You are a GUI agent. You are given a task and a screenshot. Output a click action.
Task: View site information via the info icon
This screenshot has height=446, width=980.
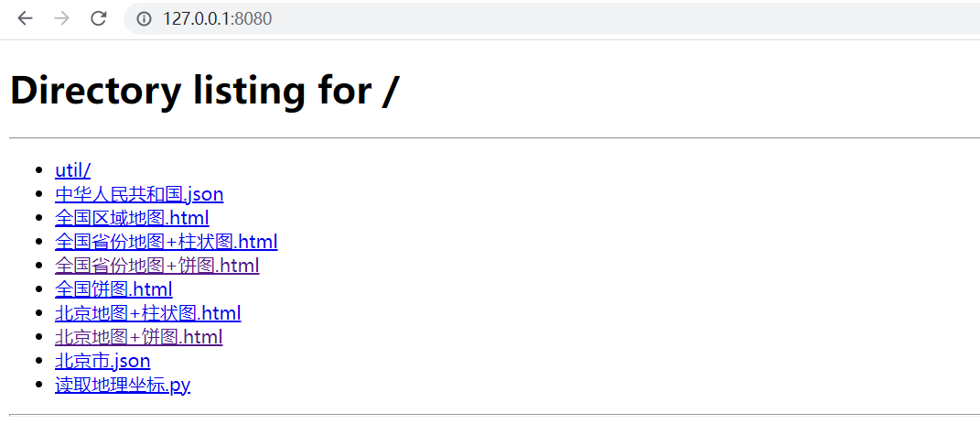click(145, 18)
